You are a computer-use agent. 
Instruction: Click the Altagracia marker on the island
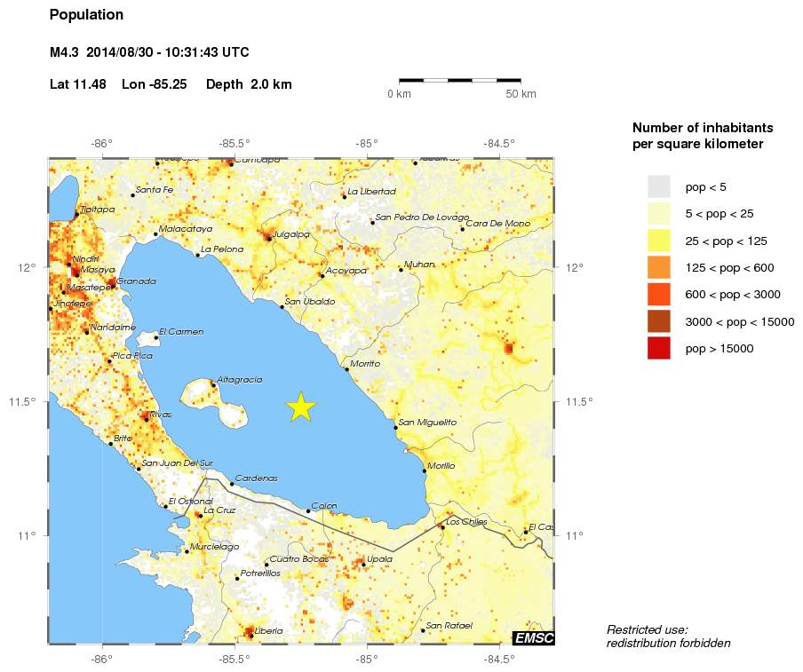[213, 384]
